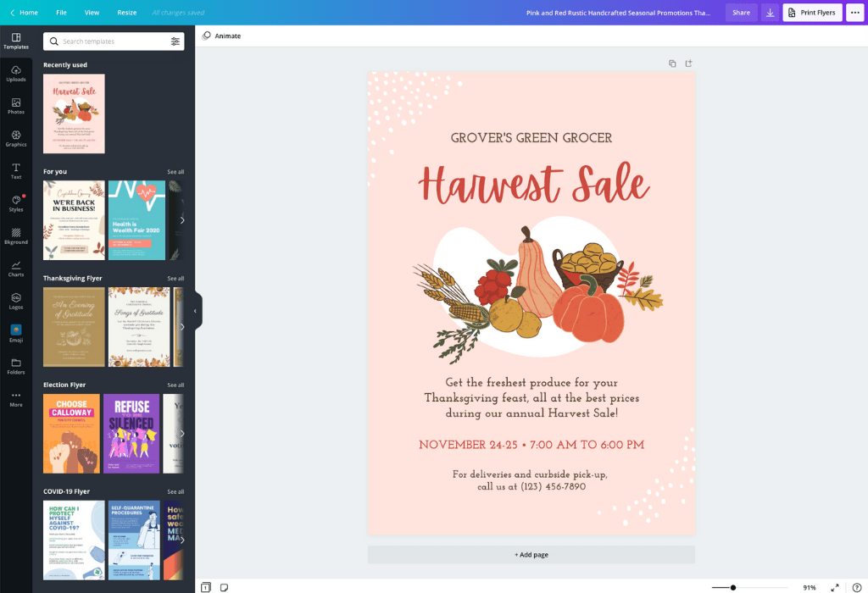Open the Uploads panel

click(x=15, y=73)
